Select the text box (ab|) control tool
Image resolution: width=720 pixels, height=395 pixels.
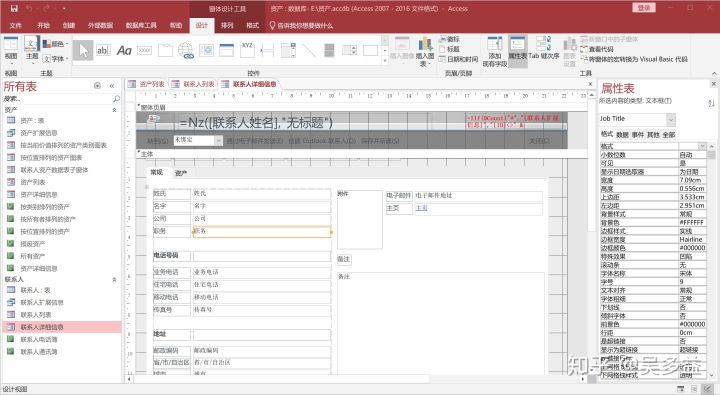point(103,50)
